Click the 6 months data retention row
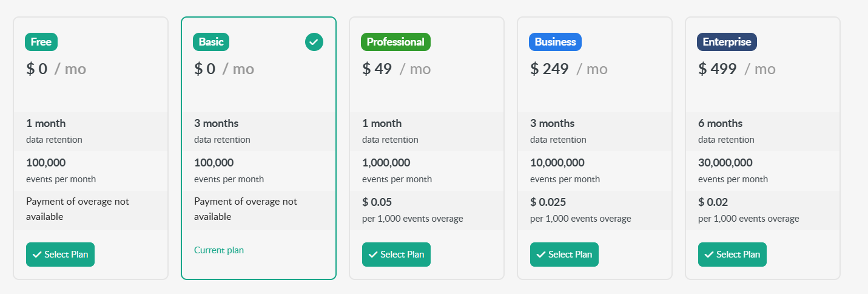This screenshot has height=294, width=868. [x=762, y=131]
